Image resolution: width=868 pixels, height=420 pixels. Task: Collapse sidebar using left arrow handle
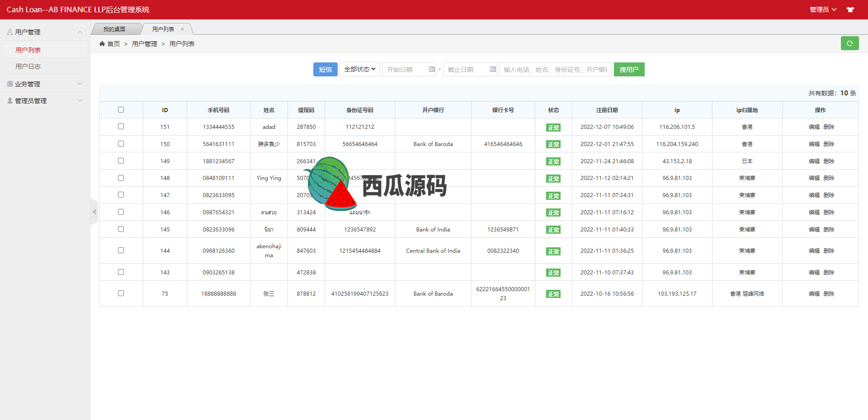(x=94, y=212)
